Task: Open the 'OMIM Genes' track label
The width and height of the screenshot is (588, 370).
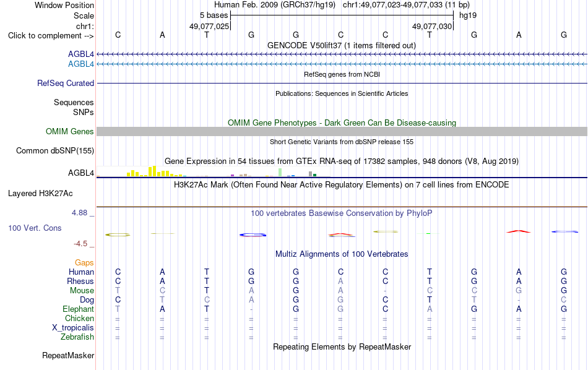Action: coord(70,132)
